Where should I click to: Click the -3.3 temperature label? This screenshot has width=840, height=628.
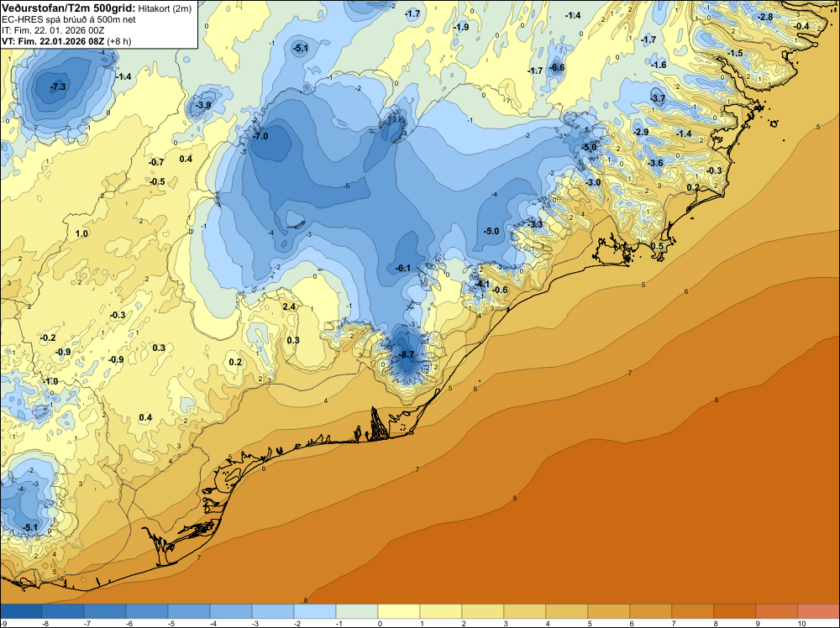tap(535, 224)
